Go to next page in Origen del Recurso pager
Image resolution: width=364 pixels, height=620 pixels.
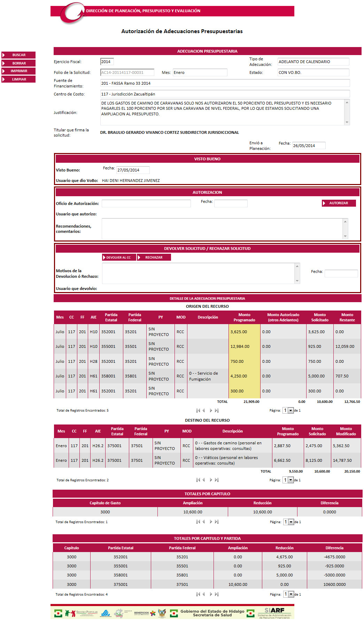211,411
